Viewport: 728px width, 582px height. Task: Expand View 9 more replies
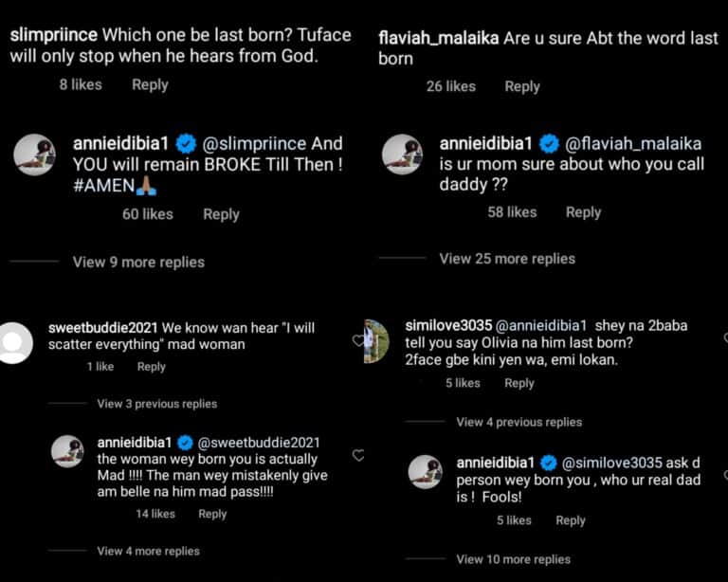[x=137, y=262]
